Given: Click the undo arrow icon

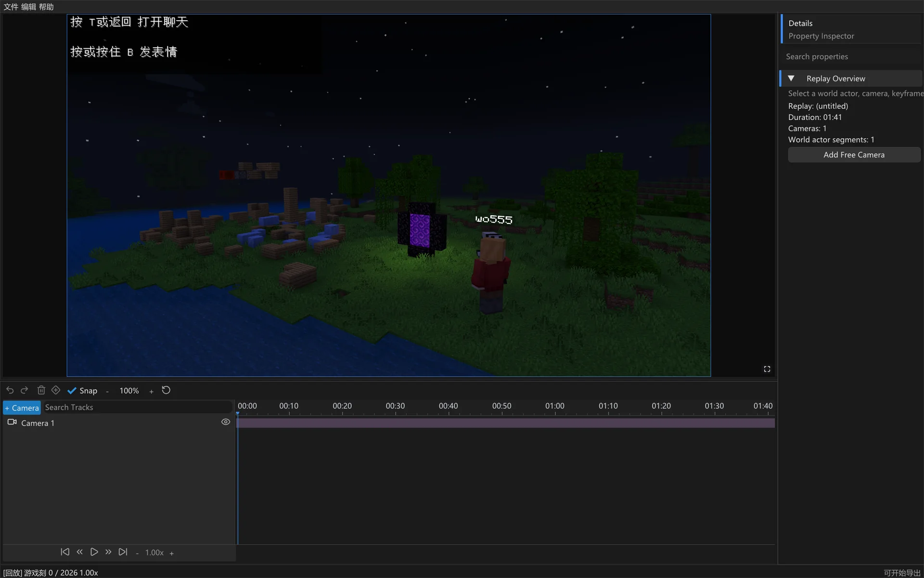Looking at the screenshot, I should pyautogui.click(x=10, y=390).
